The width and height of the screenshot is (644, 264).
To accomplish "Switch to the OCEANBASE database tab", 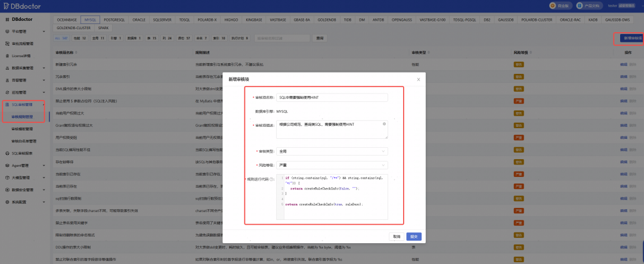I will coord(66,19).
